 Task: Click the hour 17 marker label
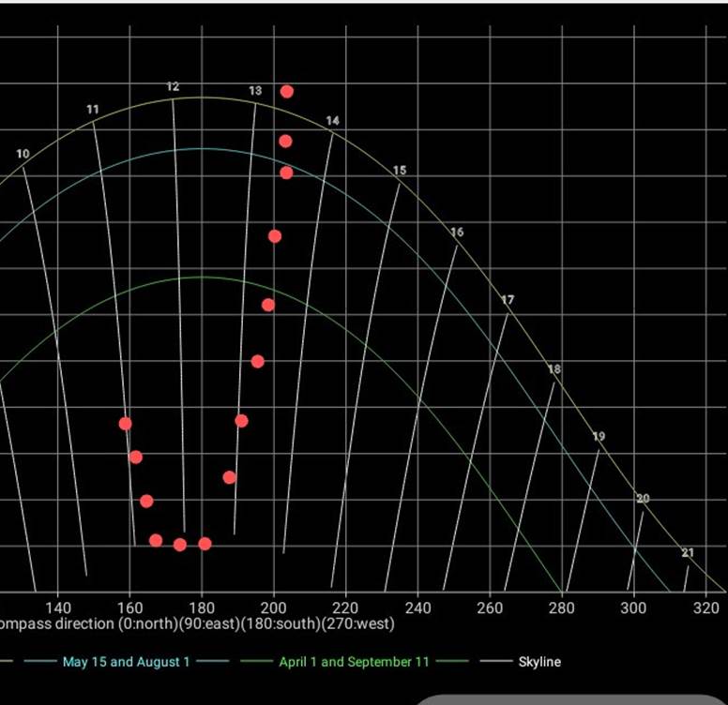[508, 300]
